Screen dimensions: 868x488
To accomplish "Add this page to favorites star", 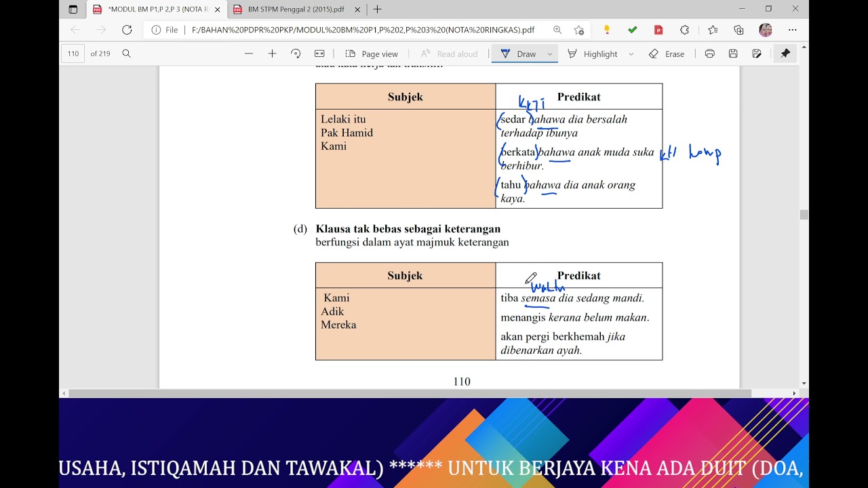I will (x=578, y=30).
